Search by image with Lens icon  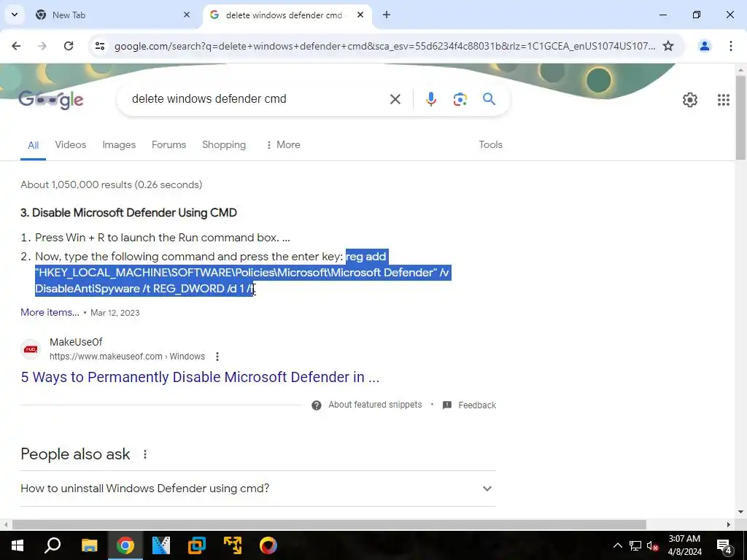pyautogui.click(x=460, y=99)
